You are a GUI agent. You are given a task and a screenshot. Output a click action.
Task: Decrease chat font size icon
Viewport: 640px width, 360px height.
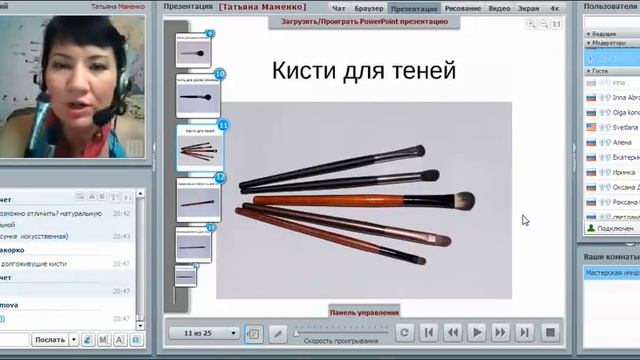pyautogui.click(x=127, y=197)
